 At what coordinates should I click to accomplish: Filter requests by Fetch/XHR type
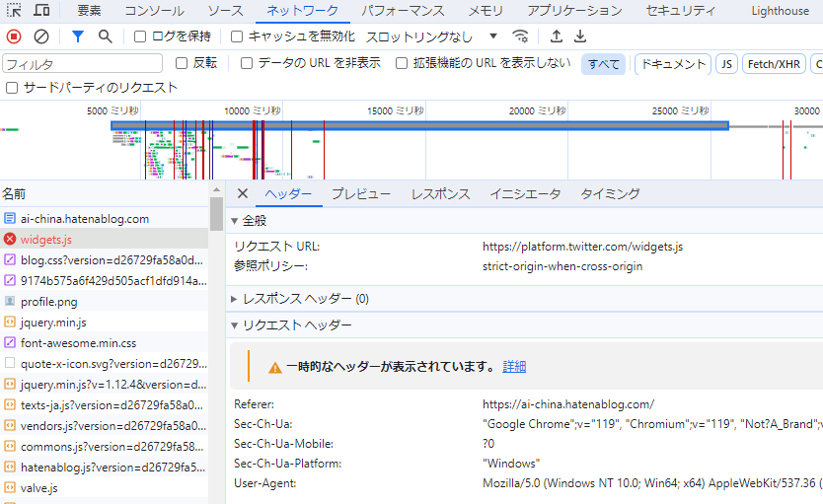(x=774, y=64)
